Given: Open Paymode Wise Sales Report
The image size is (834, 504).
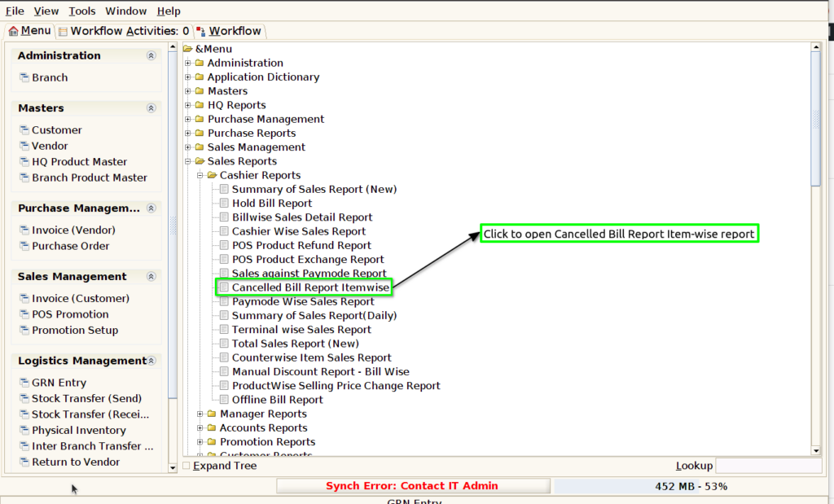Looking at the screenshot, I should tap(303, 301).
